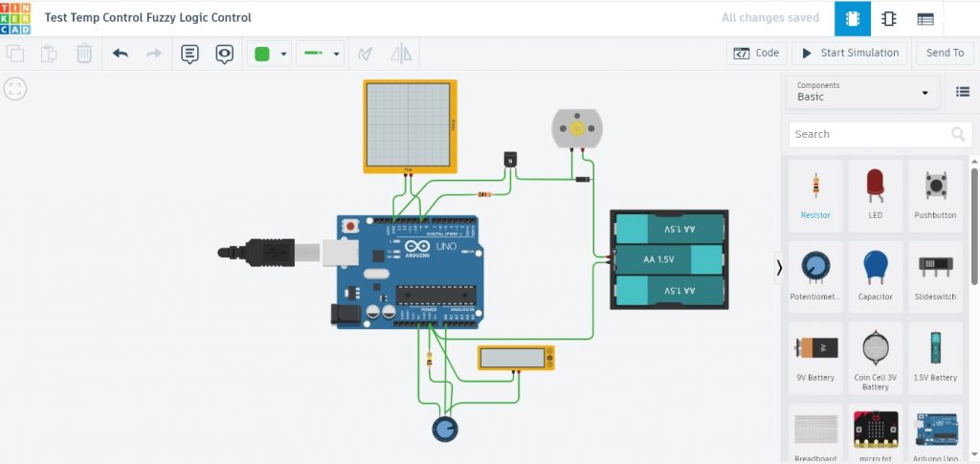Open the Notes tool icon

[x=190, y=55]
